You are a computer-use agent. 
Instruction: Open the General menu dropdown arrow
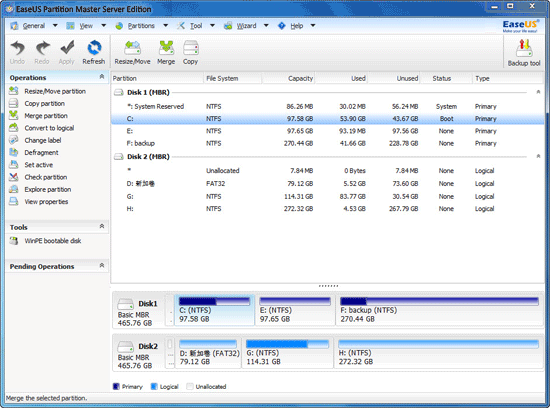coord(55,26)
